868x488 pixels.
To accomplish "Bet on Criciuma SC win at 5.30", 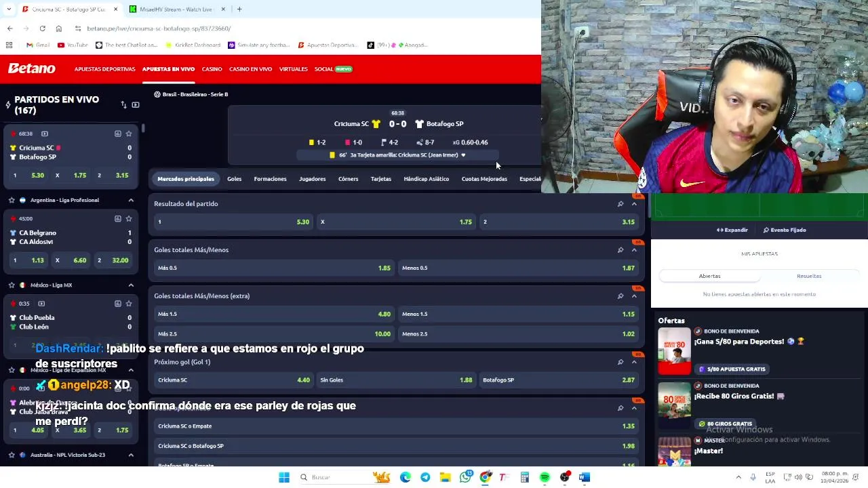I will (x=233, y=222).
